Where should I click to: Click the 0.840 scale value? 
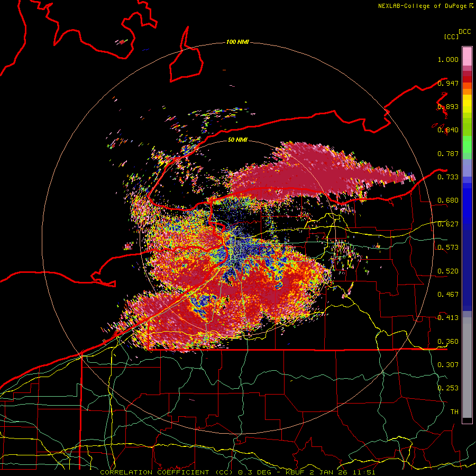(x=448, y=130)
